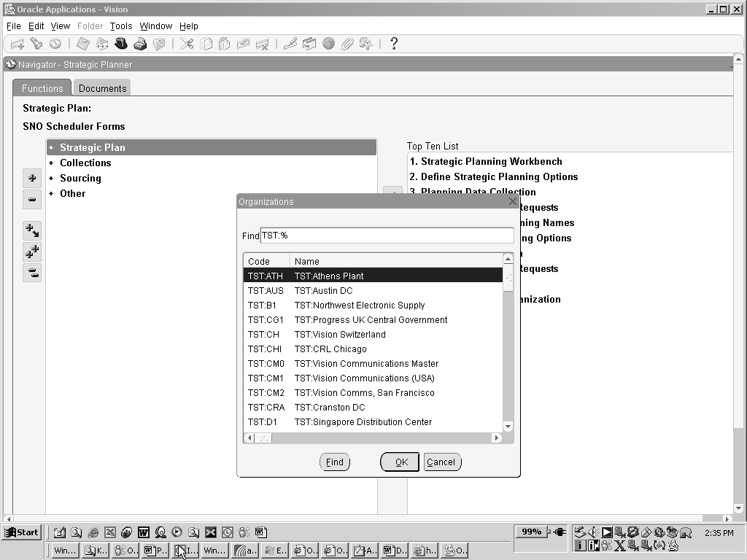Open the Window menu
747x560 pixels.
tap(156, 26)
